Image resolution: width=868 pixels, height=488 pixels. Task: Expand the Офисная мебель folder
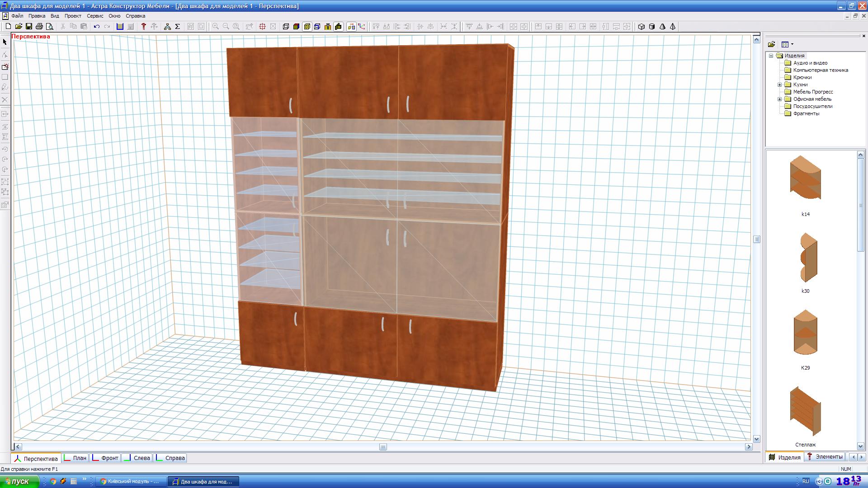[x=779, y=99]
